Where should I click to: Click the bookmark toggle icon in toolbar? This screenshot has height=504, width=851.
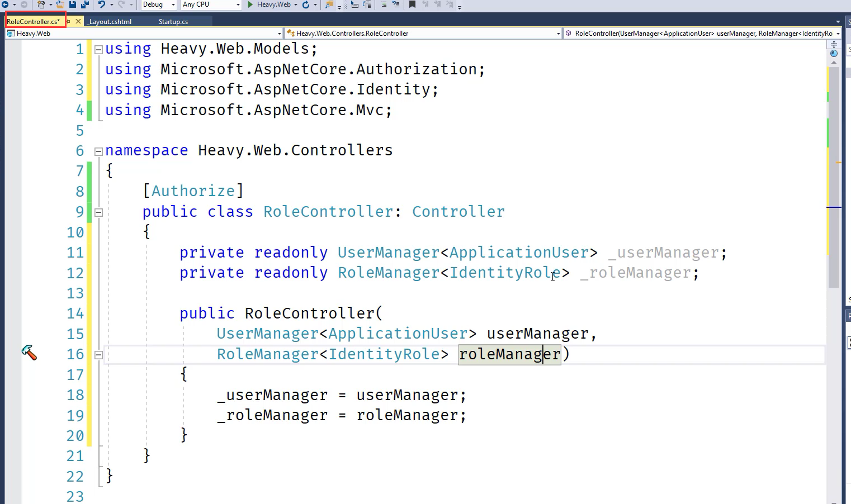tap(412, 4)
